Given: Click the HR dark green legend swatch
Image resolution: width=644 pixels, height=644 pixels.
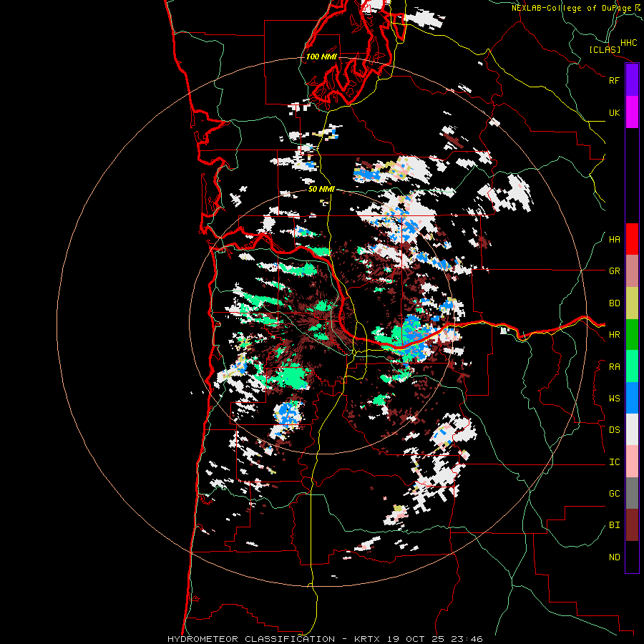Looking at the screenshot, I should tap(632, 334).
